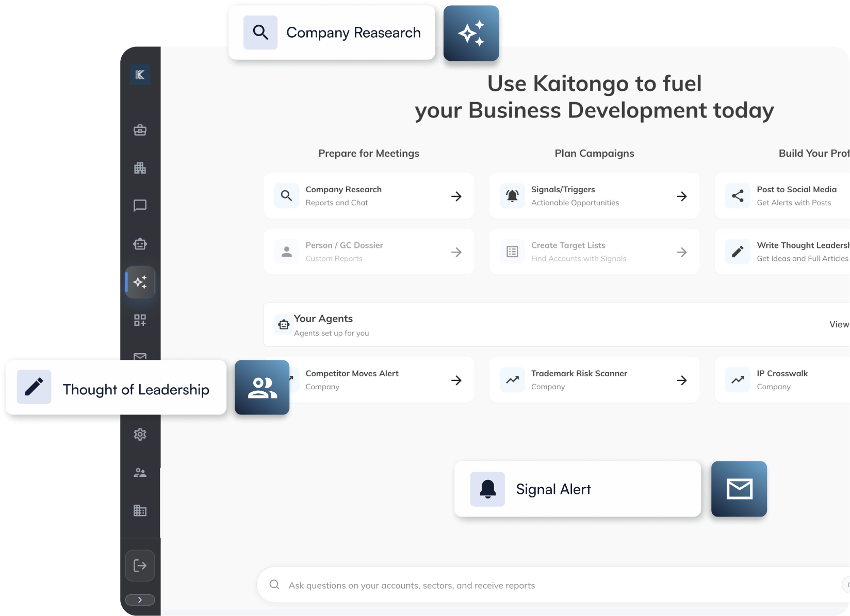This screenshot has width=850, height=616.
Task: Open the buildings icon in upper sidebar
Action: (140, 168)
